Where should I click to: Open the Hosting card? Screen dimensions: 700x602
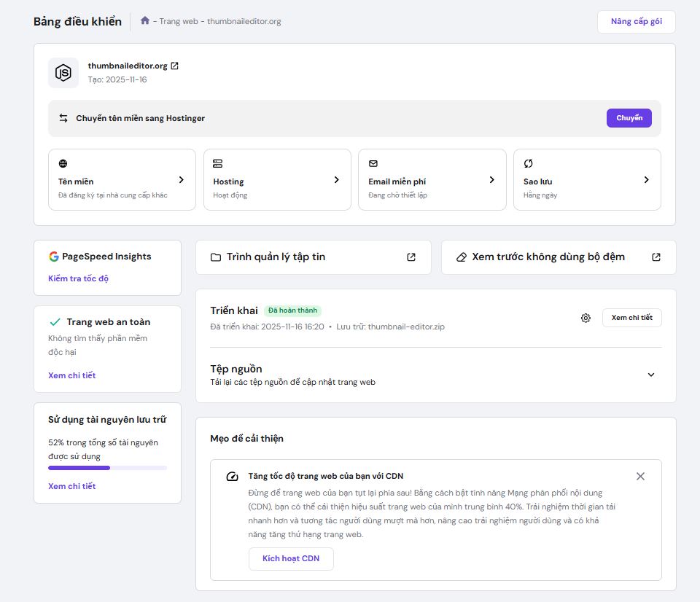277,180
